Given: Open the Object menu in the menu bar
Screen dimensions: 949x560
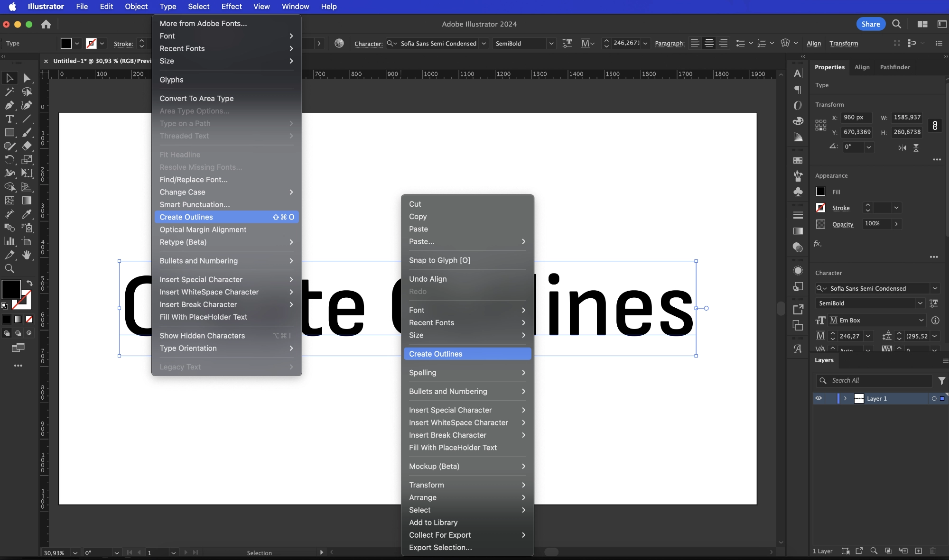Looking at the screenshot, I should pos(136,7).
